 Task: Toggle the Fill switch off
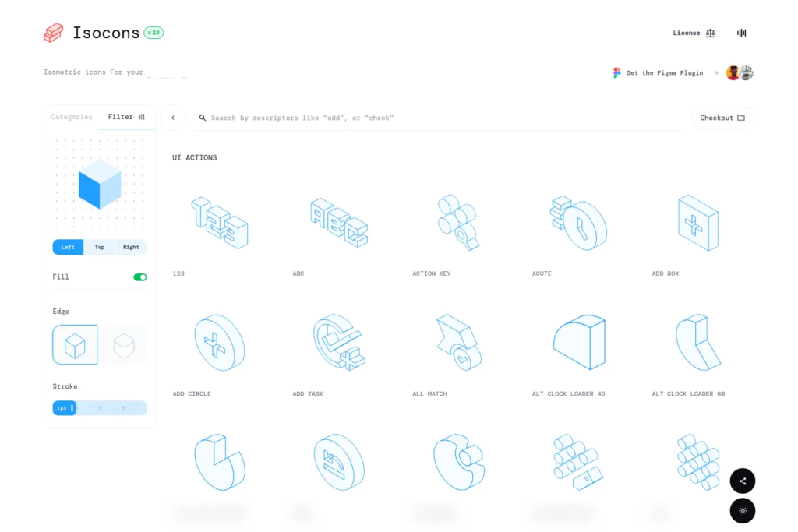point(139,277)
